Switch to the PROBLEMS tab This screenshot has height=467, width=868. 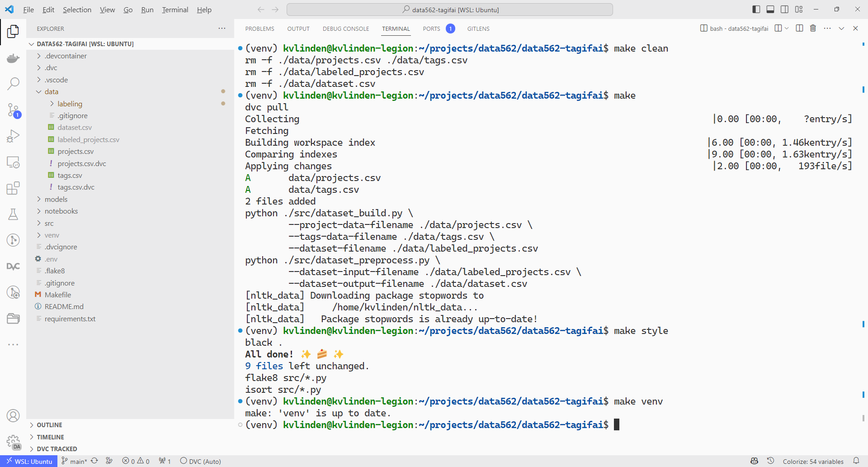point(259,29)
